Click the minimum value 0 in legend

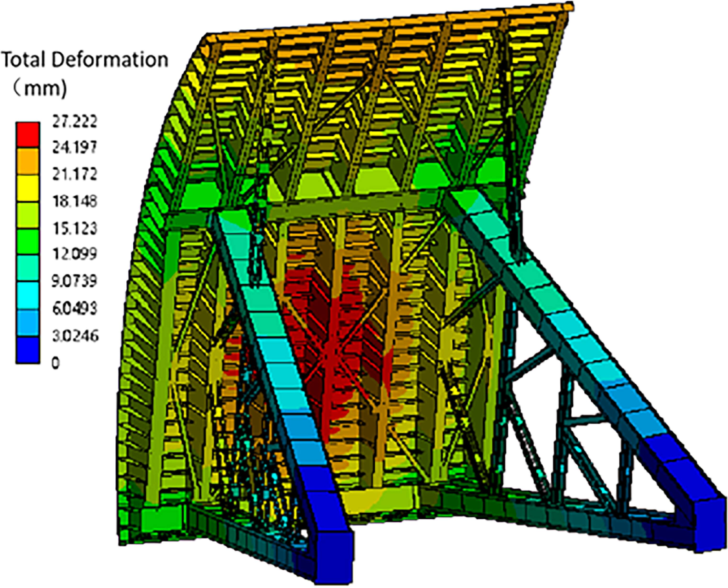pos(56,363)
